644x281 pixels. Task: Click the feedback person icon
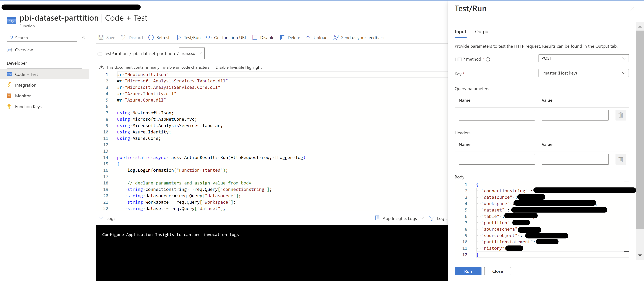[x=336, y=38]
